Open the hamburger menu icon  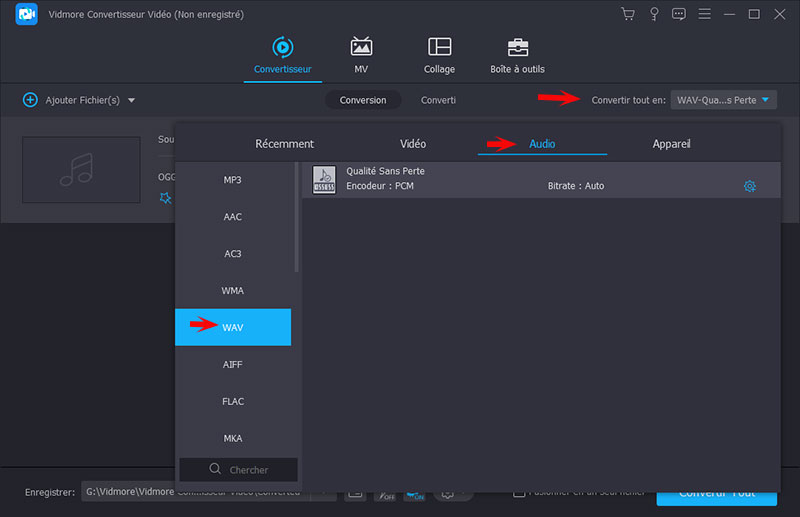tap(705, 14)
